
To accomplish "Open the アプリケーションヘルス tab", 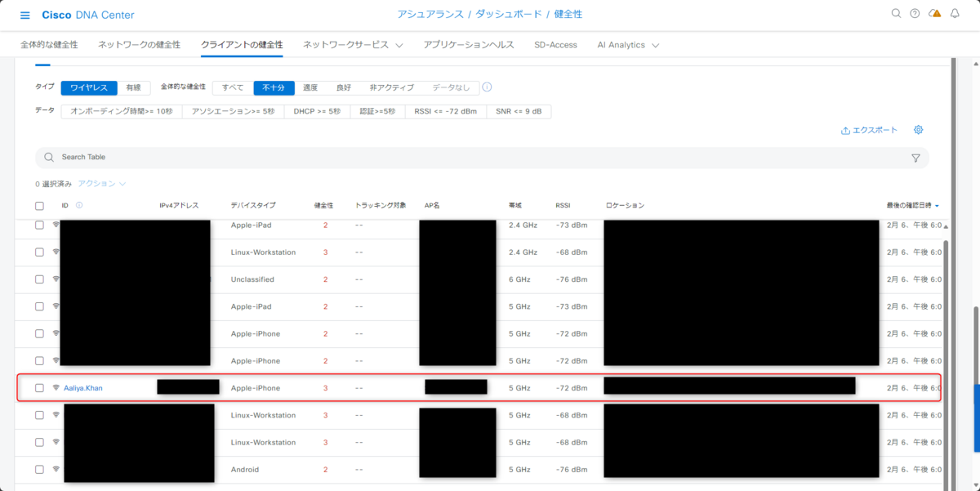I will click(x=469, y=45).
